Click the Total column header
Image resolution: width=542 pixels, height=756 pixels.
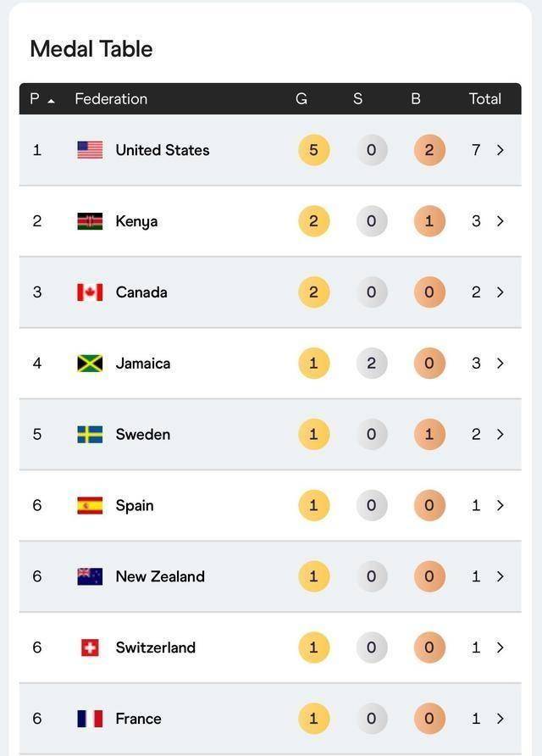[x=485, y=99]
